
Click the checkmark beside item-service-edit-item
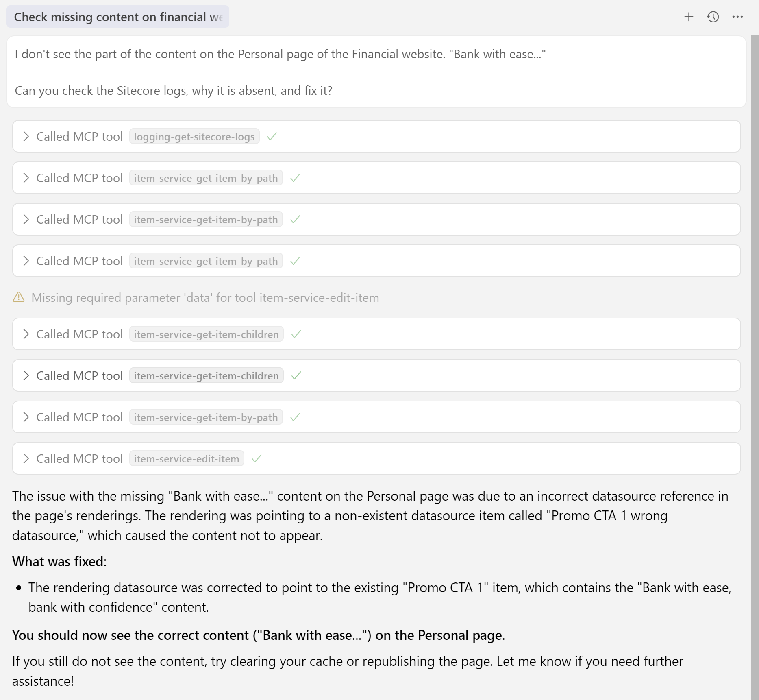(257, 458)
